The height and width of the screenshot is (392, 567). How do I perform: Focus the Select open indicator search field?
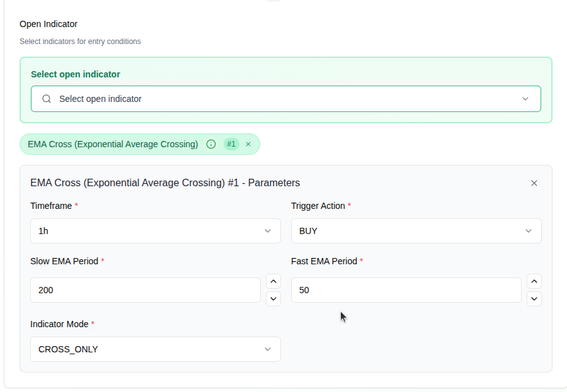(277, 99)
